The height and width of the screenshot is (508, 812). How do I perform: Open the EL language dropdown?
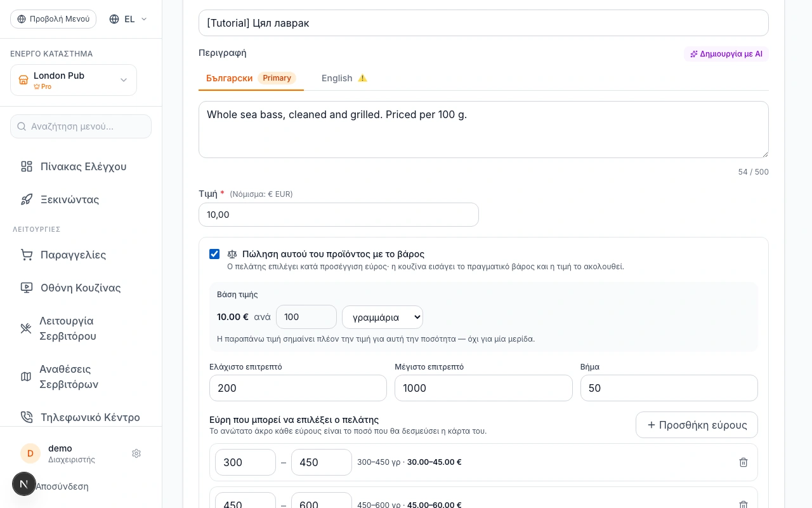click(x=128, y=19)
